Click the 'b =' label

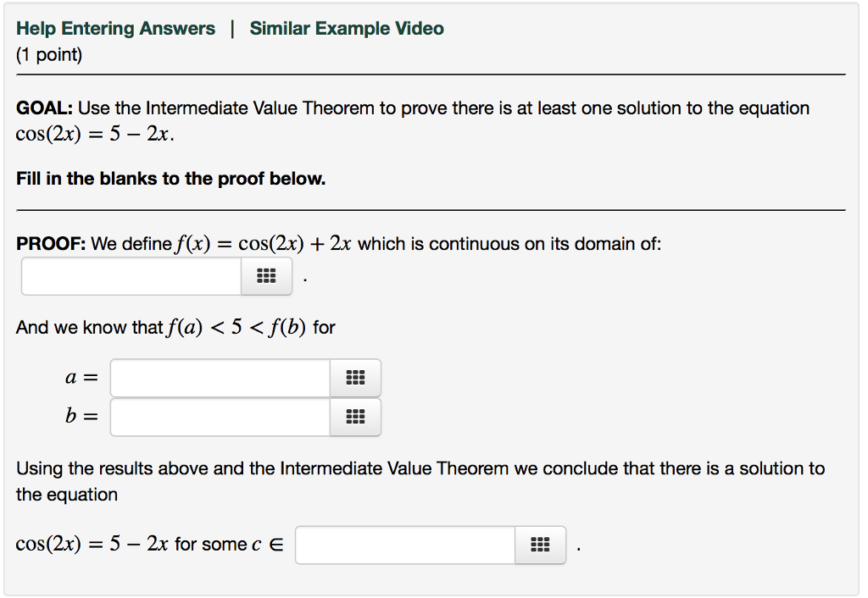tap(82, 415)
